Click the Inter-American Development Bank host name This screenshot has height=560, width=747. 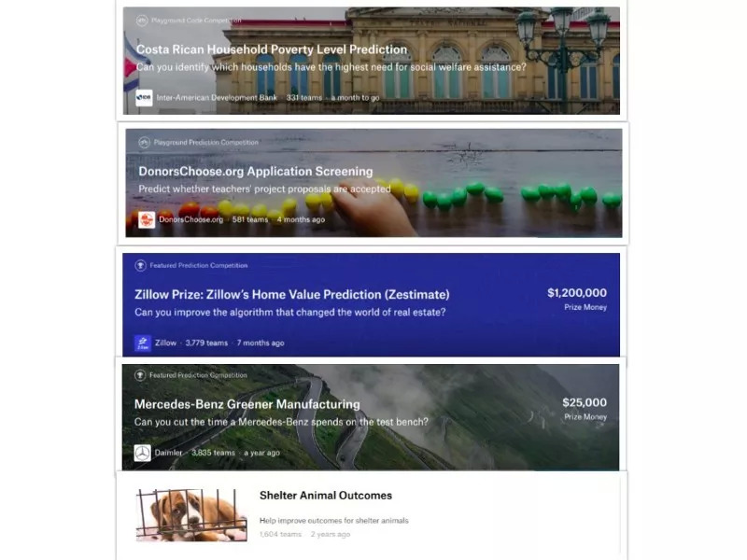[x=217, y=98]
